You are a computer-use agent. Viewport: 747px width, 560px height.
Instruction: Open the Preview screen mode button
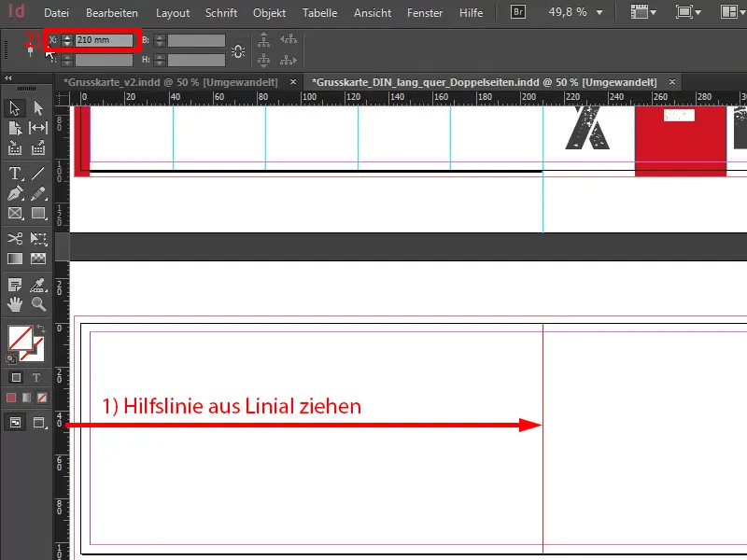(39, 423)
